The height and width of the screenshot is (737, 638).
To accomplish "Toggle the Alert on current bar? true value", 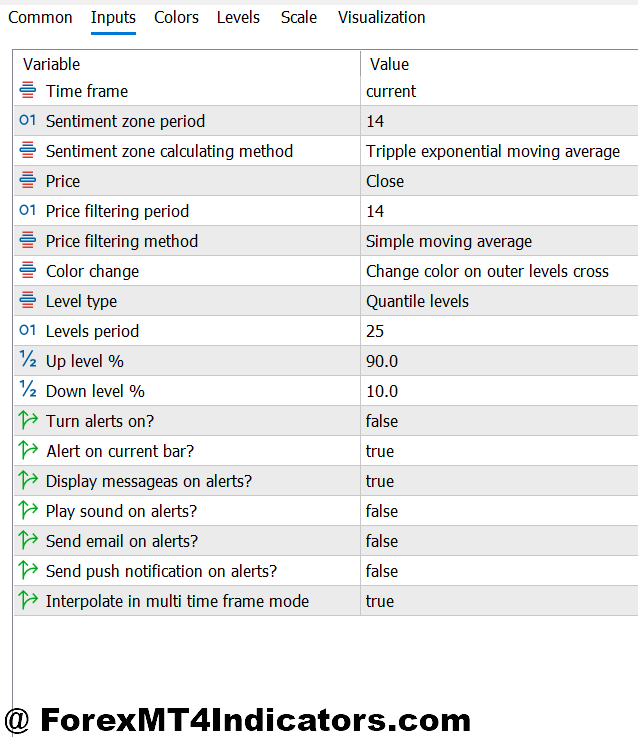I will click(380, 451).
